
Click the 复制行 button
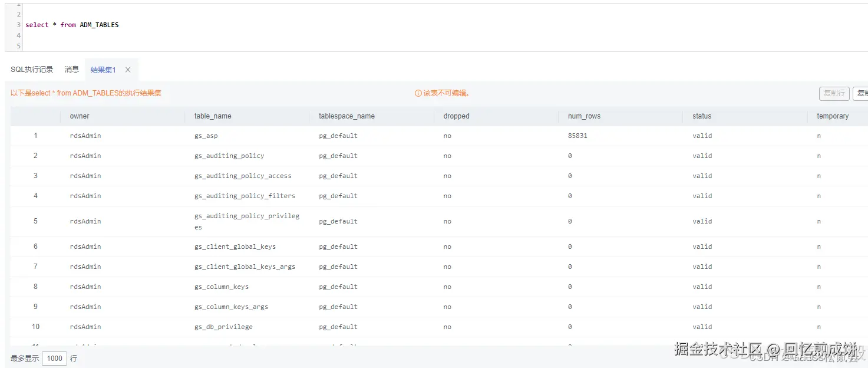[834, 93]
